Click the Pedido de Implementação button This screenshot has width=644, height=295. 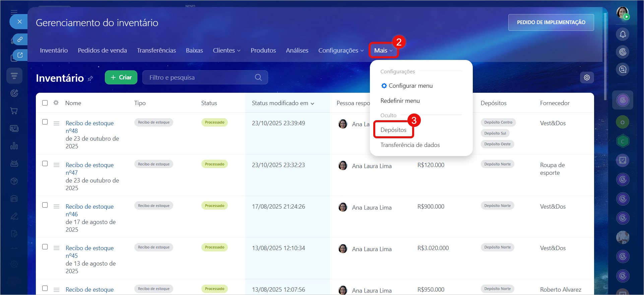point(551,22)
